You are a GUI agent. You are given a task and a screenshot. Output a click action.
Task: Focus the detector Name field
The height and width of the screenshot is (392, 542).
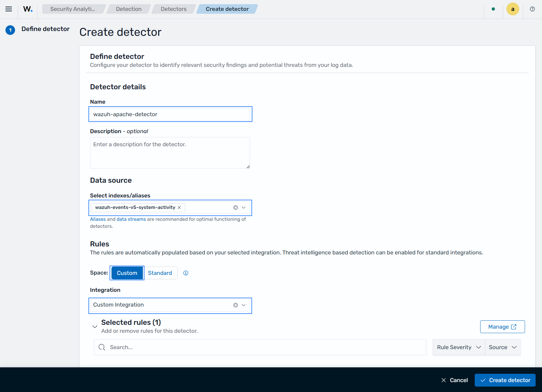(170, 114)
